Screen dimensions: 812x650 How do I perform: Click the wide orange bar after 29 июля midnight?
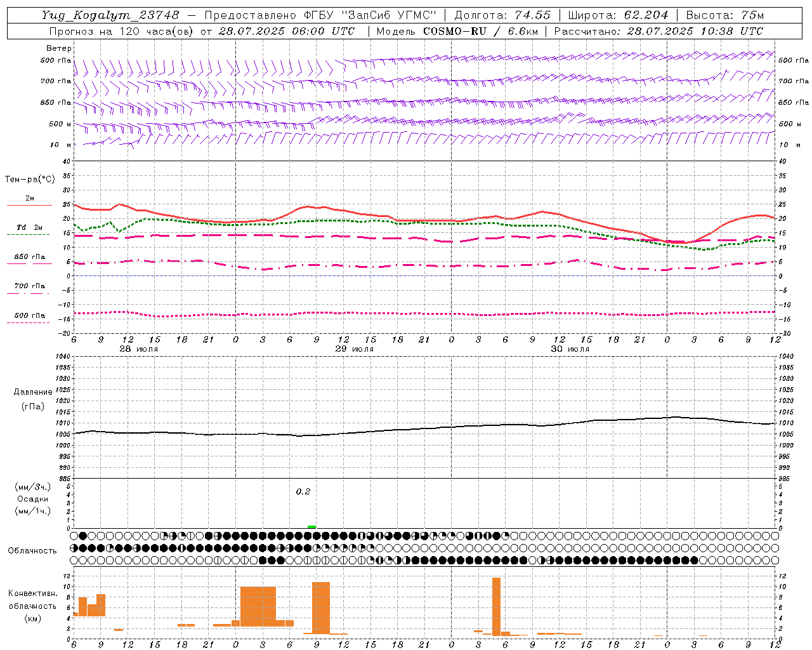click(258, 606)
